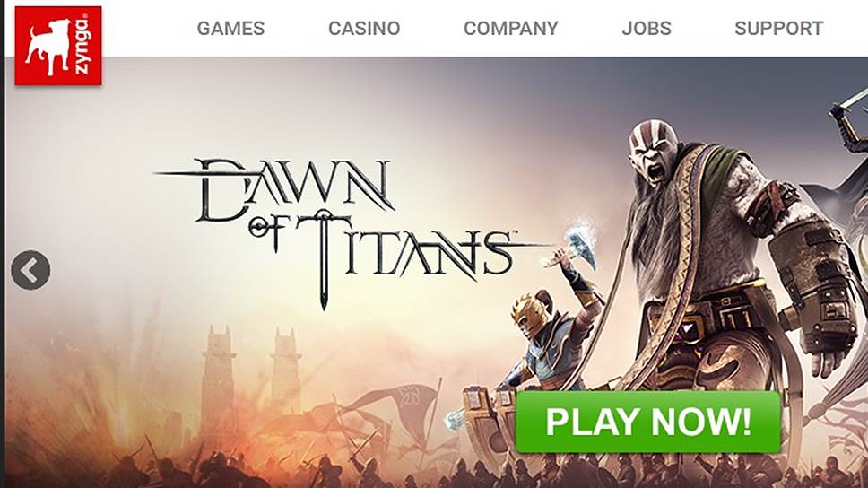The image size is (868, 488).
Task: Click the vertical zynga wordmark in logo
Action: click(x=82, y=46)
